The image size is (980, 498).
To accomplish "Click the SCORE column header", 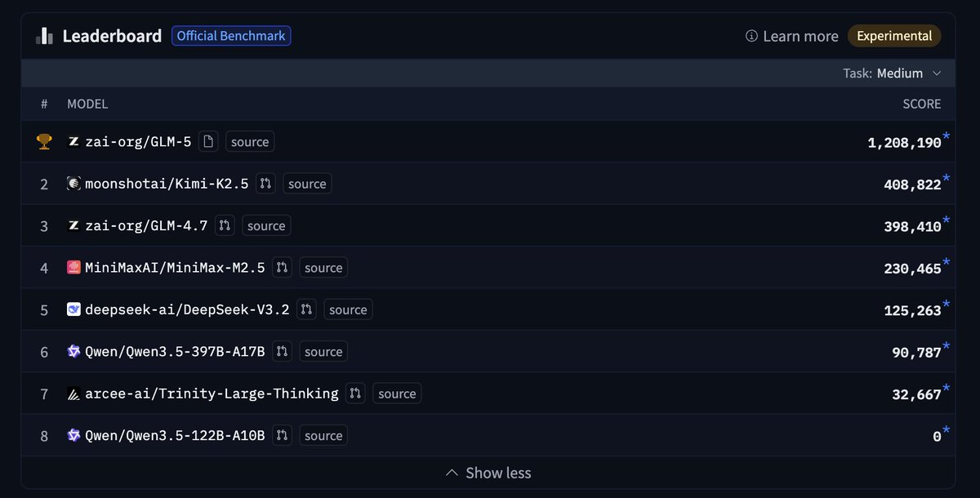I will point(921,104).
